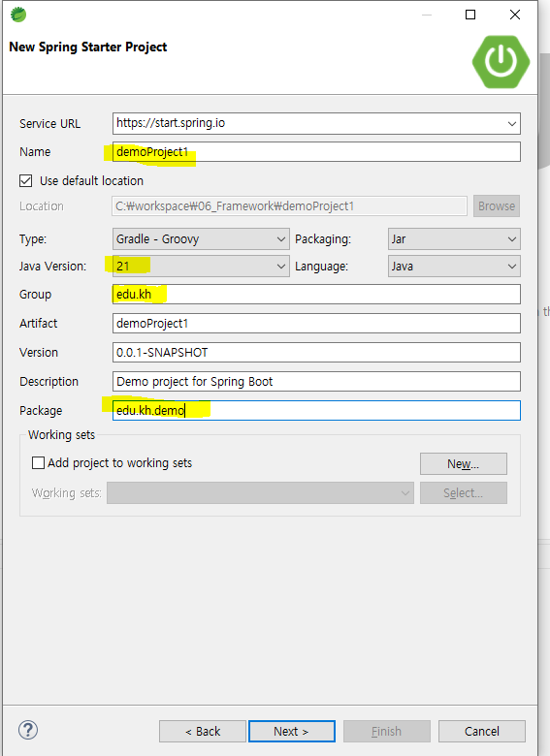Click the < Back button
This screenshot has width=550, height=756.
[x=203, y=732]
